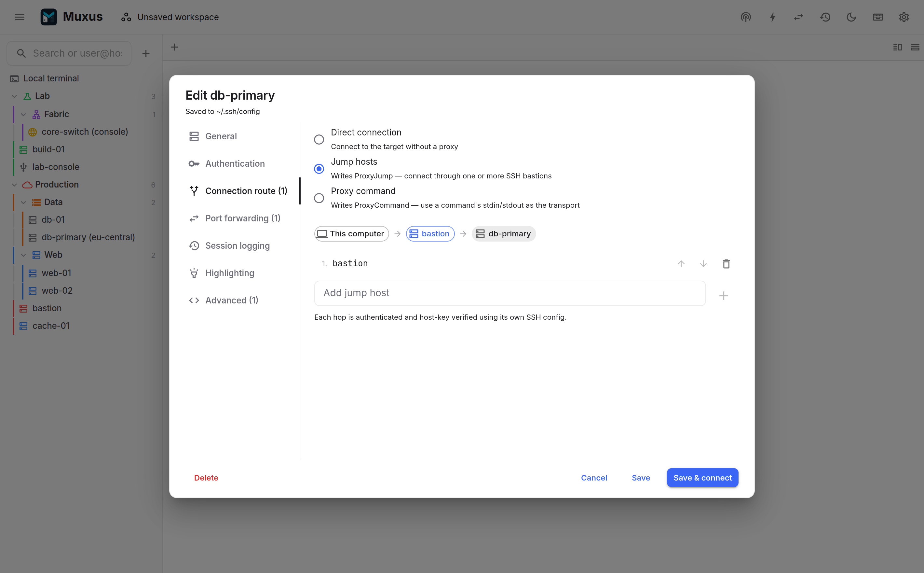The image size is (924, 573).
Task: Move bastion jump host down
Action: (703, 264)
